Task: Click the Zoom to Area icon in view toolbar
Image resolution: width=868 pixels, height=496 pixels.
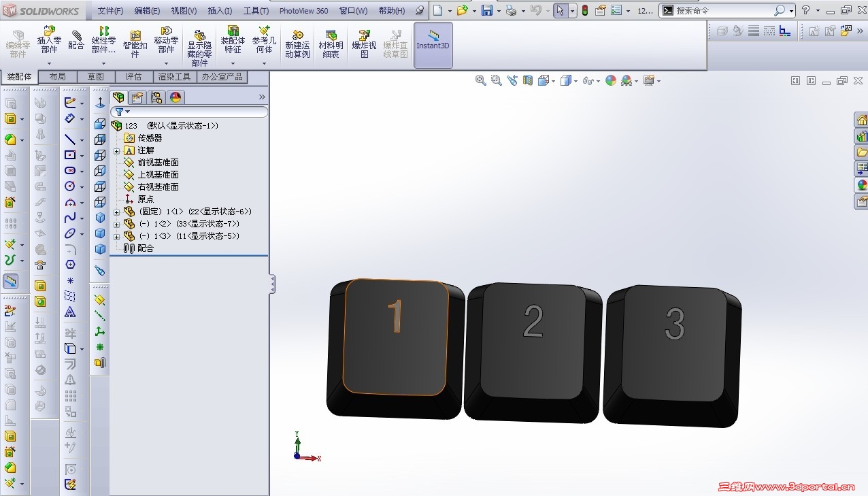Action: 497,80
